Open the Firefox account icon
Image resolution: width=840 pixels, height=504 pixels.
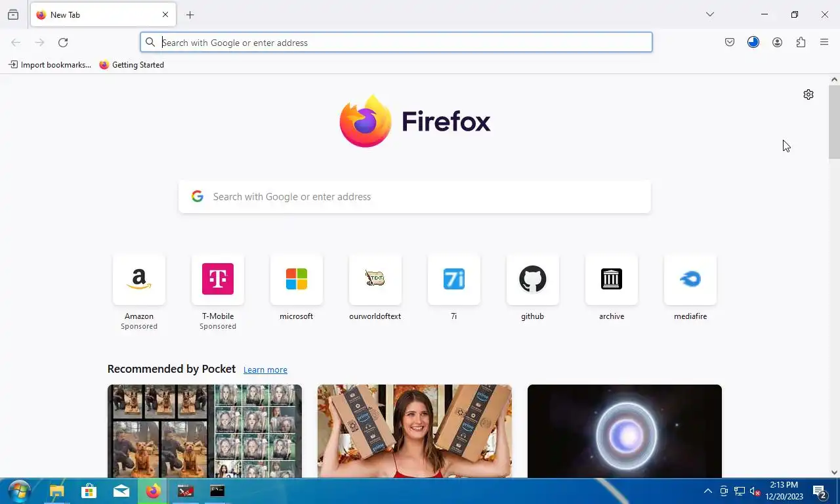point(777,43)
